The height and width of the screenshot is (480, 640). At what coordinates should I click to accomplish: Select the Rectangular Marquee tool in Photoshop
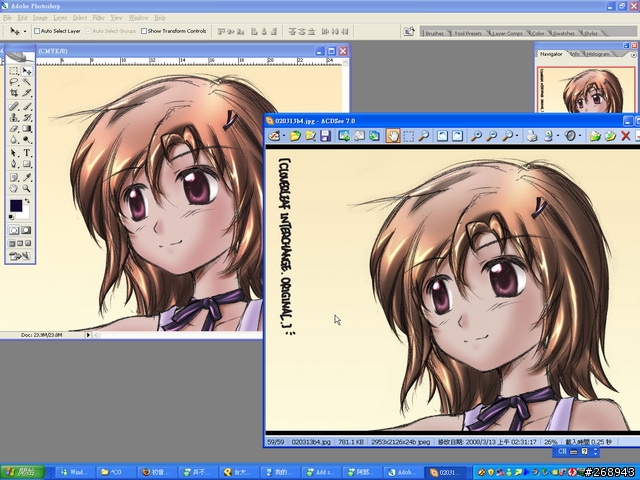13,71
